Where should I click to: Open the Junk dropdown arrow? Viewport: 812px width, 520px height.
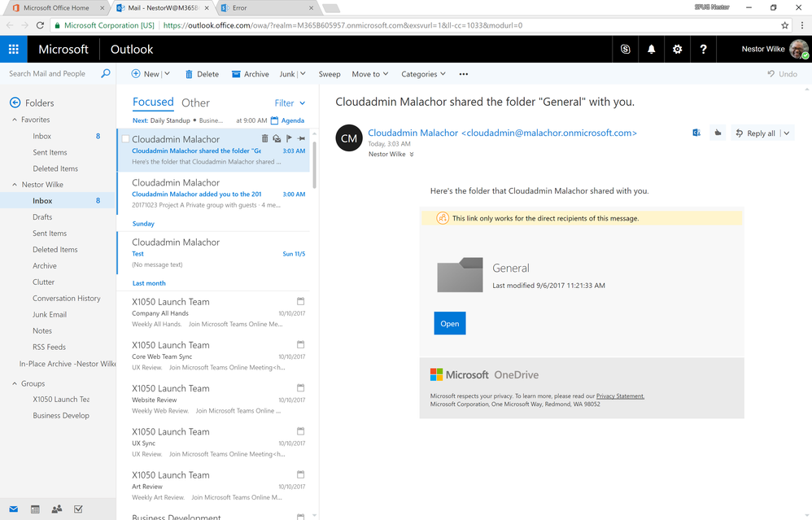coord(303,74)
